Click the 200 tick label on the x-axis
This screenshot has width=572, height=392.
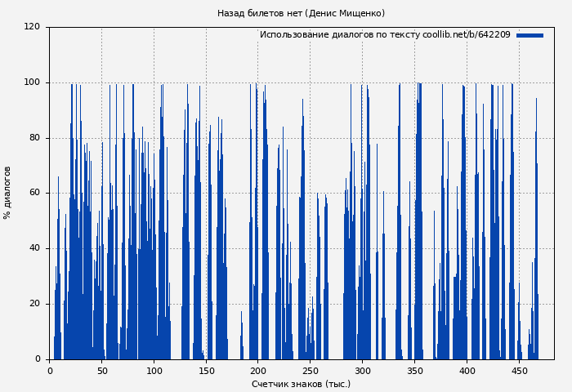(x=258, y=371)
